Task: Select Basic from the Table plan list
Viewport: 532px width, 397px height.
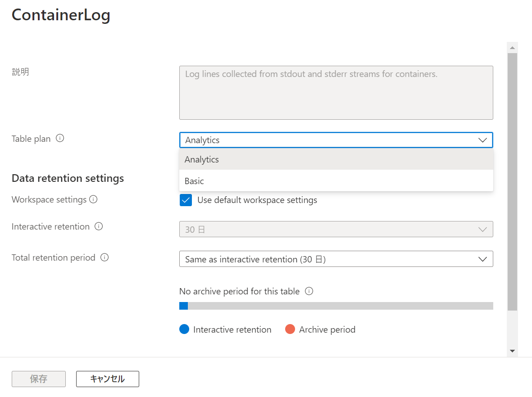Action: [194, 180]
